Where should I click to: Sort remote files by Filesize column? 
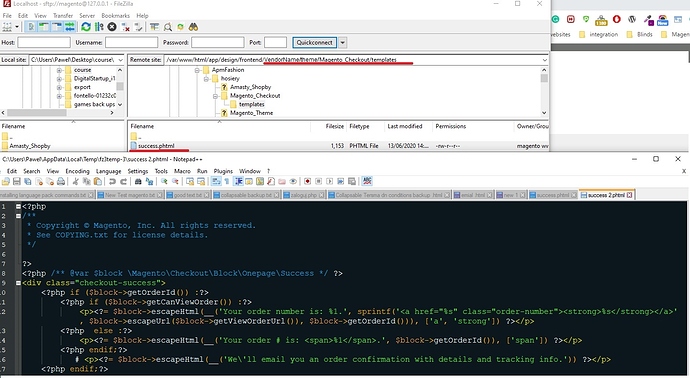(334, 126)
